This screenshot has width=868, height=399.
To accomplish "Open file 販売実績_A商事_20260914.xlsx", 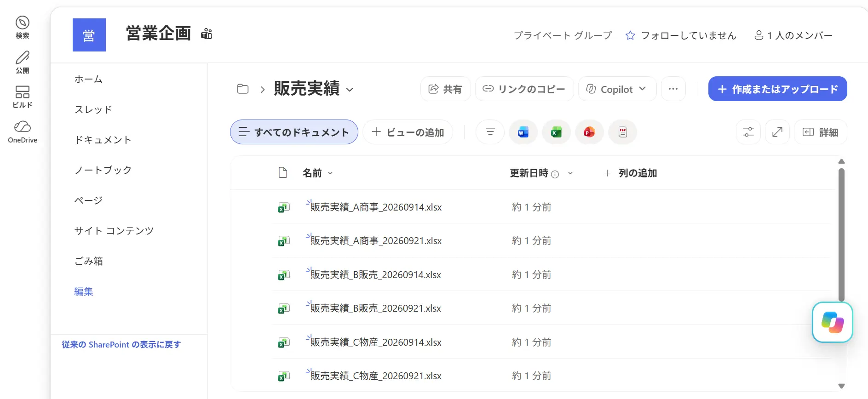I will coord(376,207).
